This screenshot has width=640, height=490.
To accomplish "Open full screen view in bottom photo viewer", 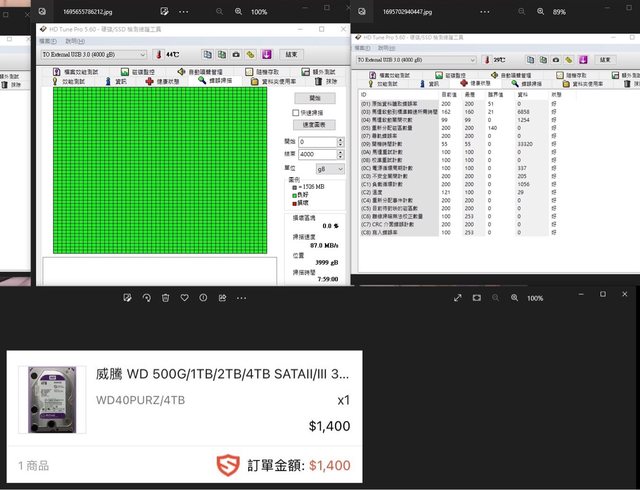I will 458,298.
